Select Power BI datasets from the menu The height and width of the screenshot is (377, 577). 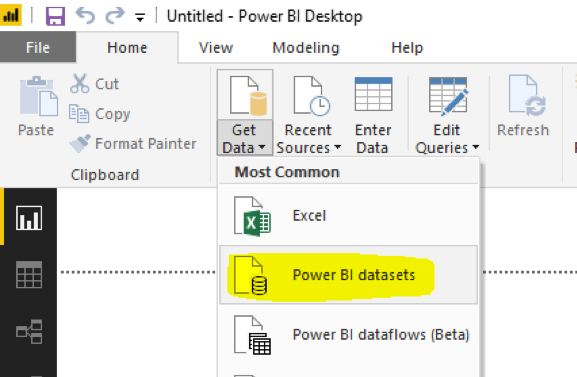click(348, 275)
